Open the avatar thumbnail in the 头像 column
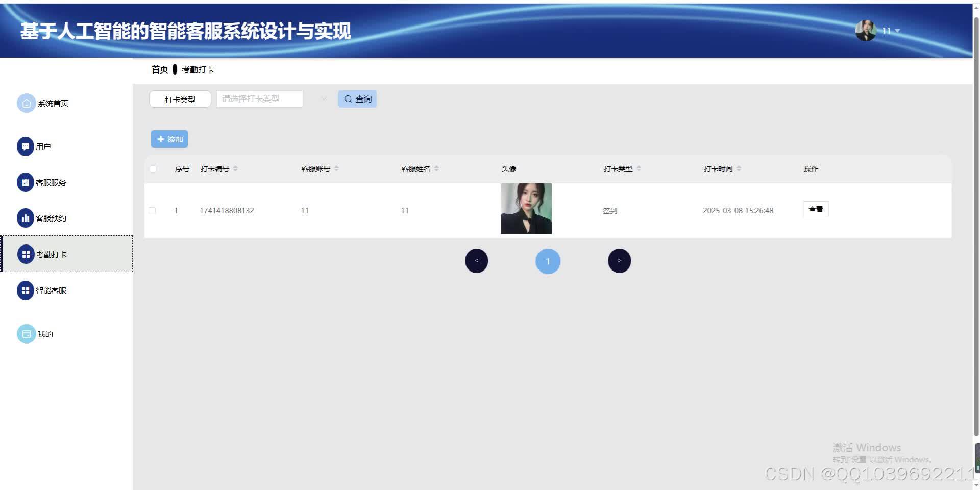980x490 pixels. coord(526,209)
